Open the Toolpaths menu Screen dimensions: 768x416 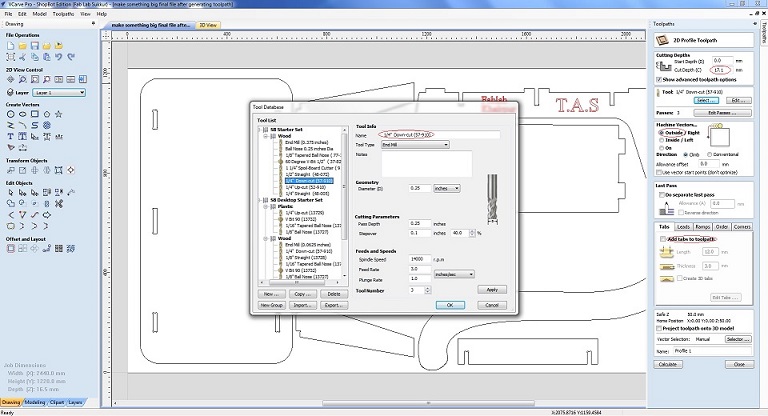coord(62,15)
